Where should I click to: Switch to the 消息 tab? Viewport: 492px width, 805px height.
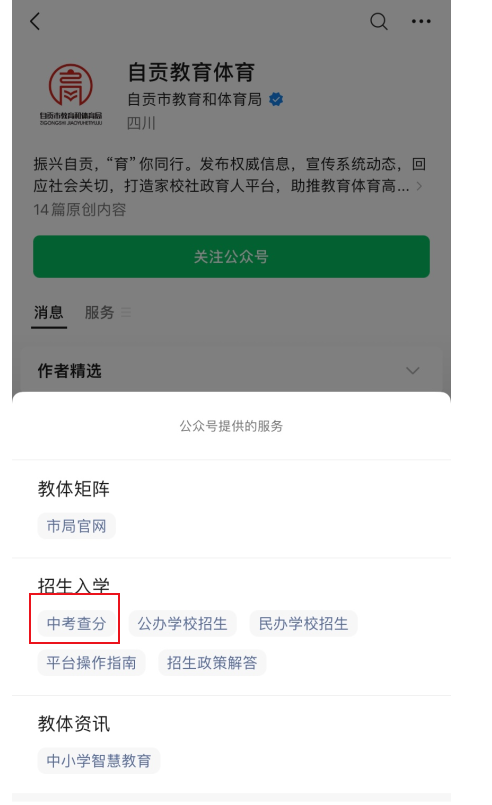tap(49, 312)
